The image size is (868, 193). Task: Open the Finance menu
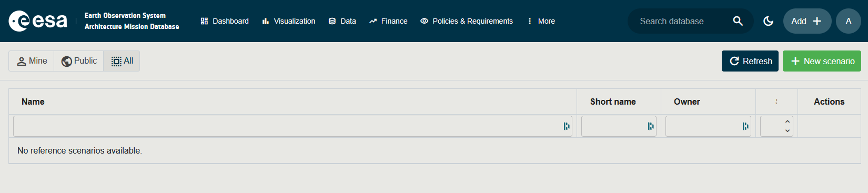pos(388,21)
